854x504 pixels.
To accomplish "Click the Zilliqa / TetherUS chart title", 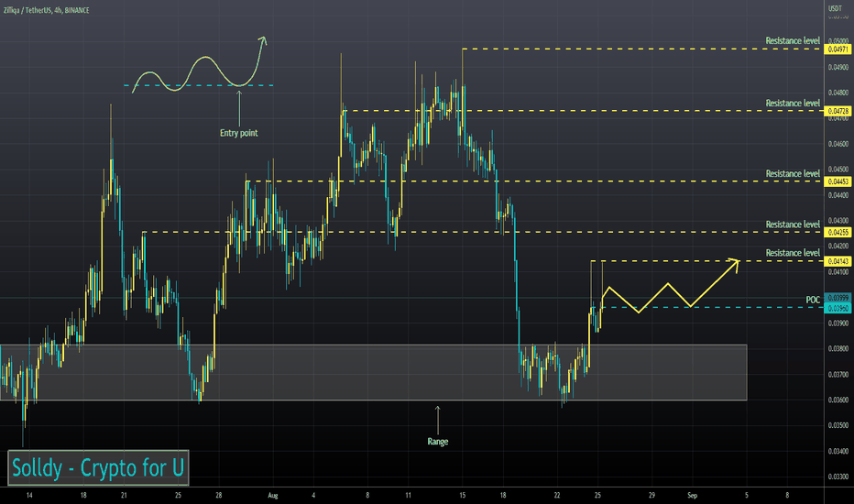I will pyautogui.click(x=47, y=10).
